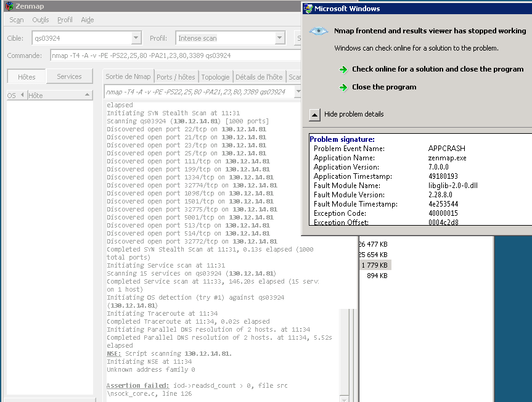The width and height of the screenshot is (532, 402).
Task: Click the green arrow beside Check online
Action: click(343, 70)
